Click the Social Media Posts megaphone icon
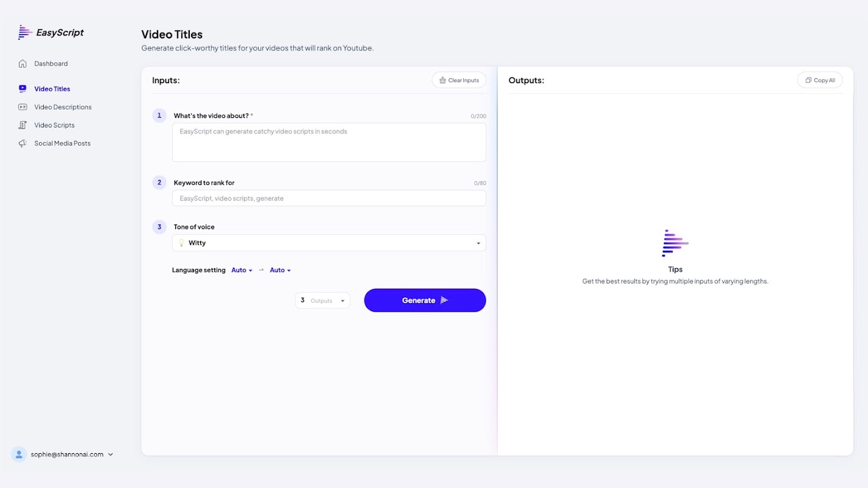The height and width of the screenshot is (488, 868). pos(23,143)
